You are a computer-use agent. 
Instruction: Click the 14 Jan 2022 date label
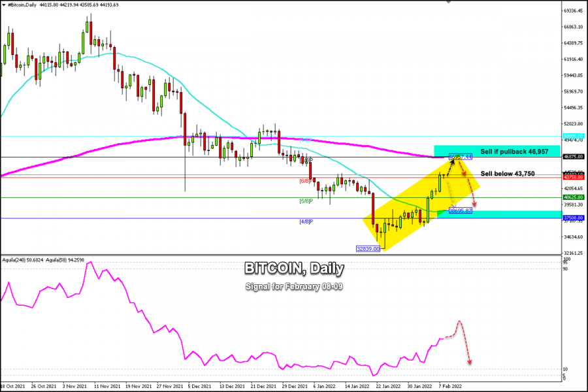coord(357,386)
